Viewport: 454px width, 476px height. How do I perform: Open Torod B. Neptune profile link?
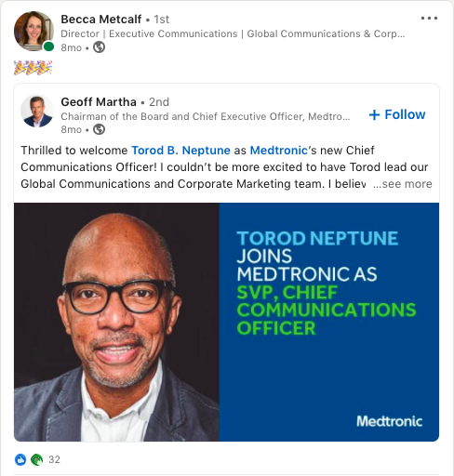pyautogui.click(x=181, y=151)
